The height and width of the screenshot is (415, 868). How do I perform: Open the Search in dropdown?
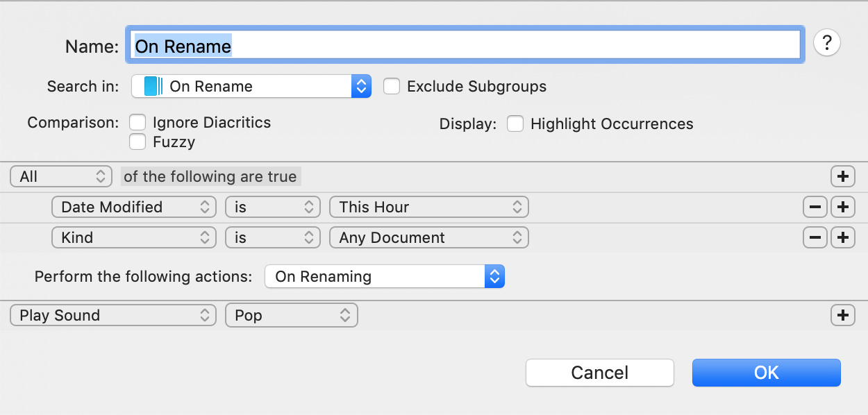[x=360, y=86]
